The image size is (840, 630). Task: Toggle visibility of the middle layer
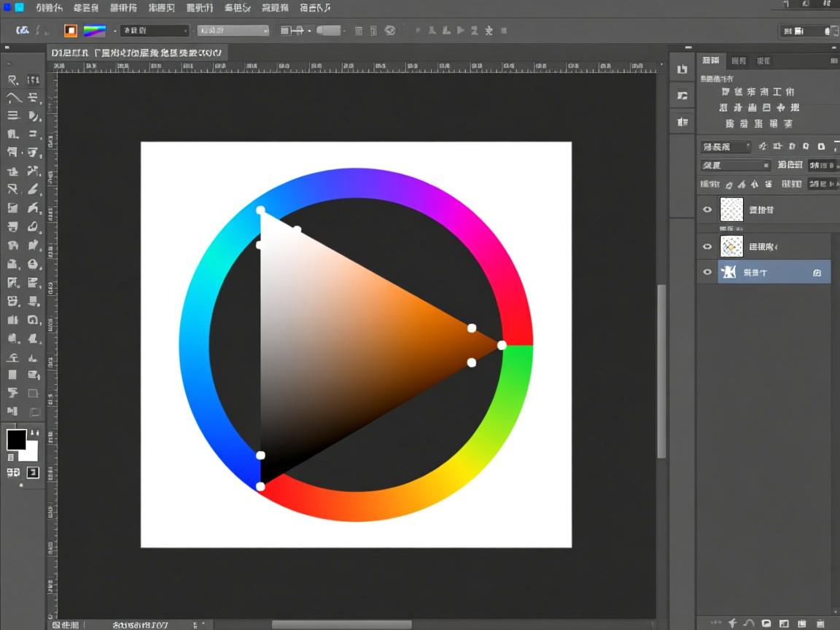click(x=707, y=246)
